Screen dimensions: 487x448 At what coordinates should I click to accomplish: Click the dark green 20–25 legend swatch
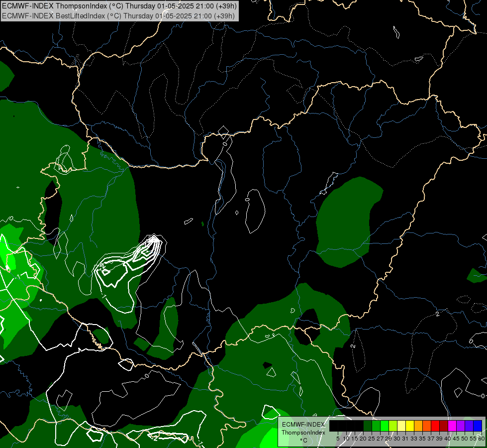point(368,426)
